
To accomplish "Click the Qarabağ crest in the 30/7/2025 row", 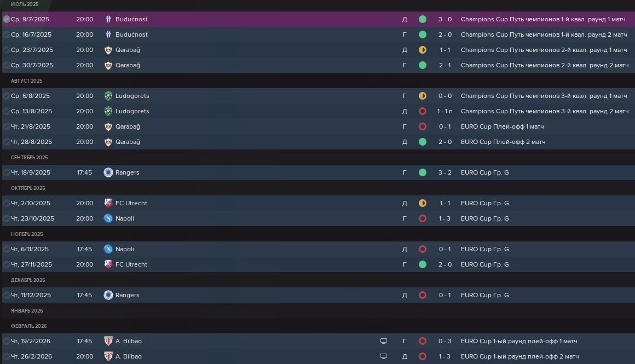I will [x=108, y=65].
